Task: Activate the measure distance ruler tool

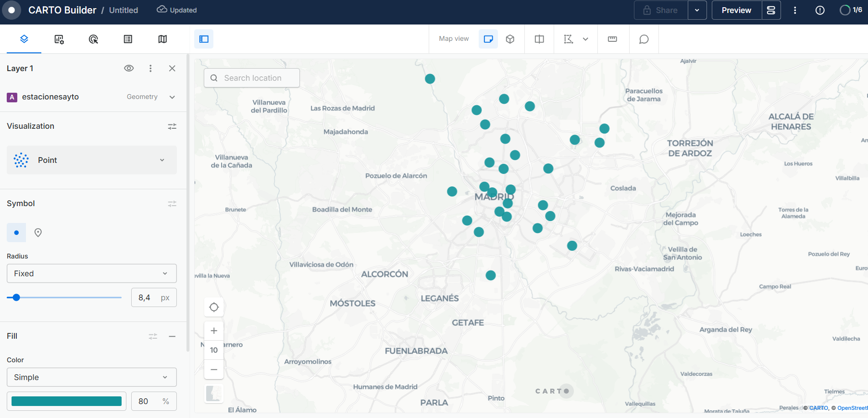Action: tap(612, 39)
